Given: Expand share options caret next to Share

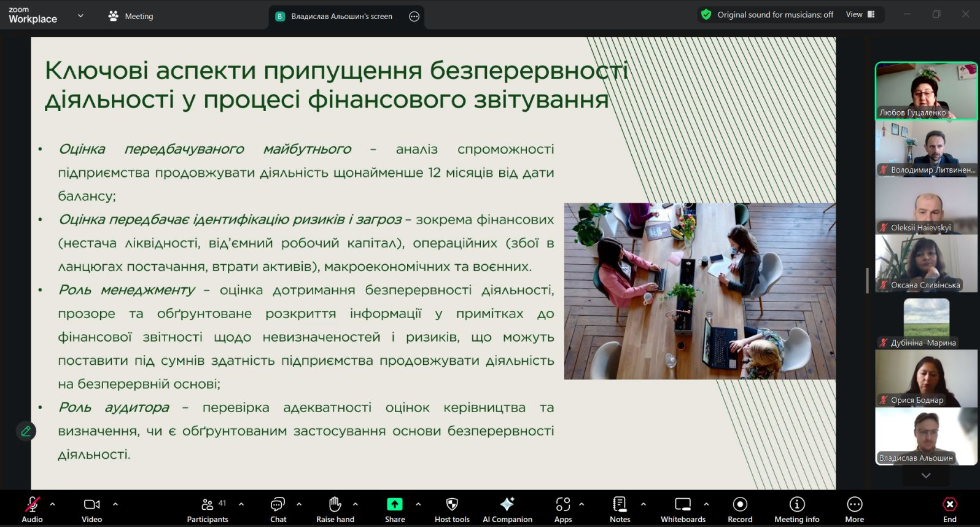Looking at the screenshot, I should point(418,504).
